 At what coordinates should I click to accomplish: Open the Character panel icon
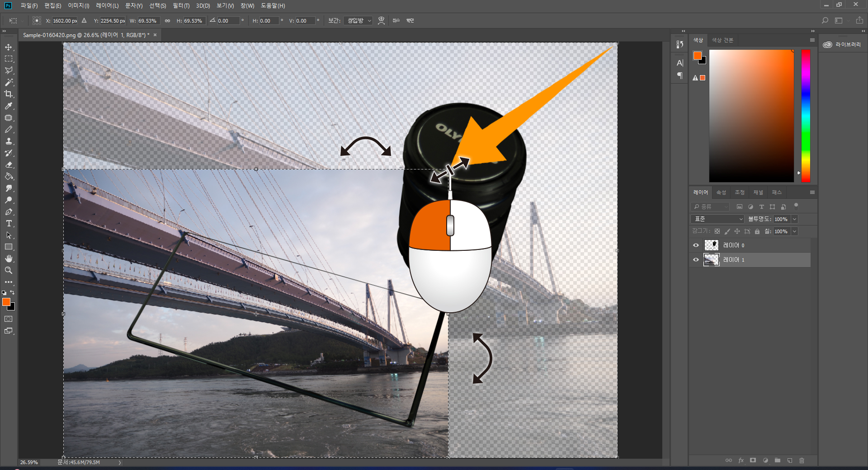(x=679, y=63)
